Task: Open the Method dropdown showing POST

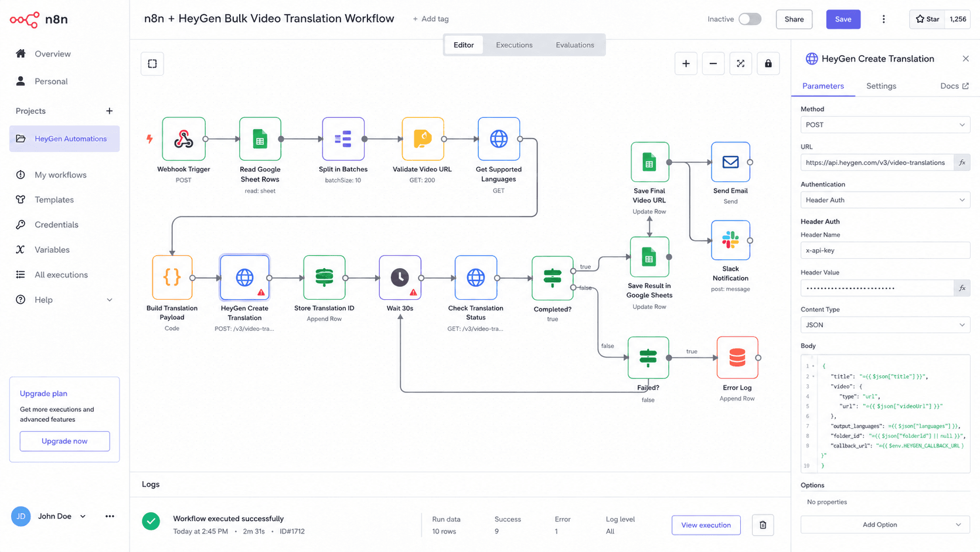Action: point(885,125)
